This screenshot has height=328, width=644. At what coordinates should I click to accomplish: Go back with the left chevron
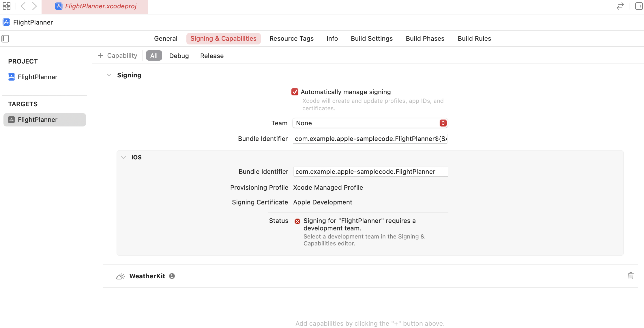coord(23,6)
